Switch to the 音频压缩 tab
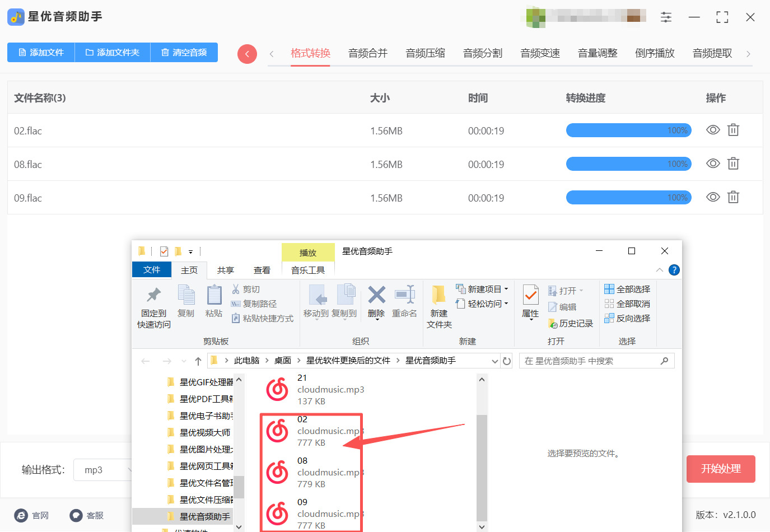Image resolution: width=770 pixels, height=532 pixels. (x=425, y=53)
